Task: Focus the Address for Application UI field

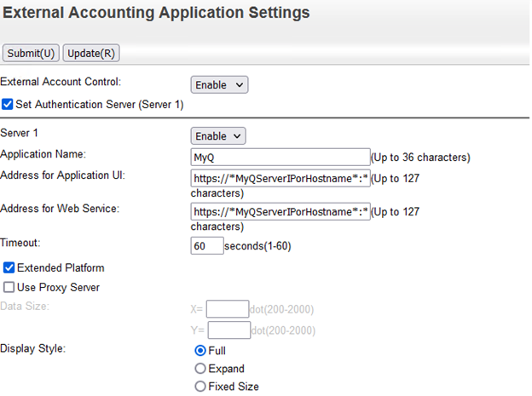Action: (x=280, y=178)
